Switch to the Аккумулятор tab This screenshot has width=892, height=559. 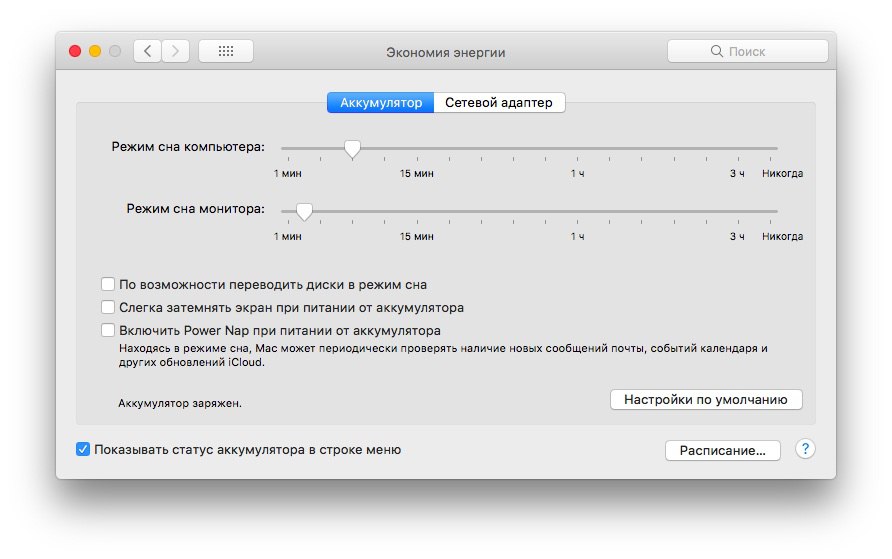(x=381, y=103)
